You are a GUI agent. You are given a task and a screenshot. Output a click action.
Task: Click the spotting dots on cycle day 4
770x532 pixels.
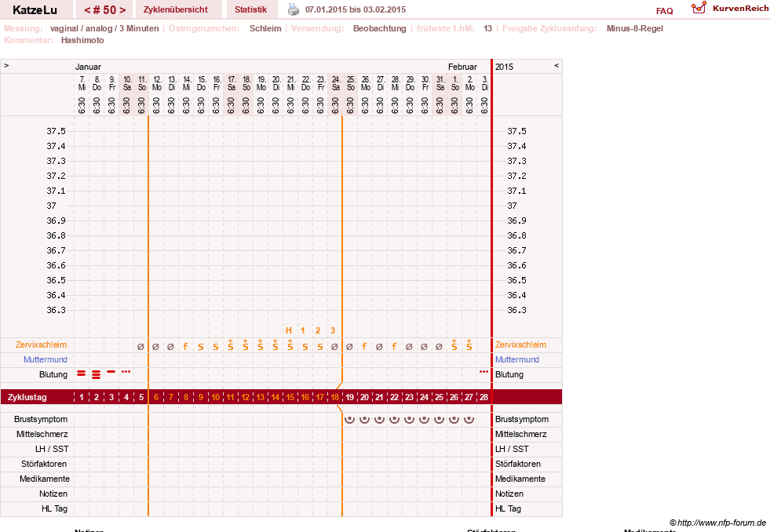[x=126, y=371]
